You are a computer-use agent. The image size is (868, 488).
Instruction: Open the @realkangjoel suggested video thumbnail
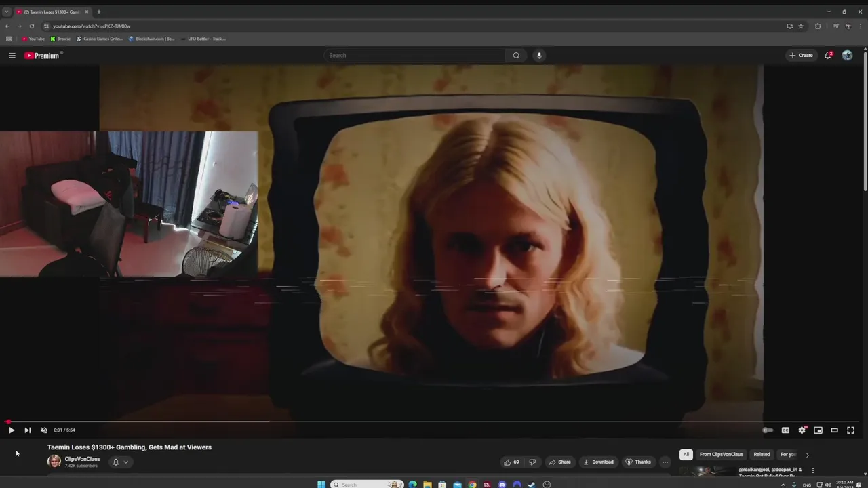pyautogui.click(x=707, y=472)
